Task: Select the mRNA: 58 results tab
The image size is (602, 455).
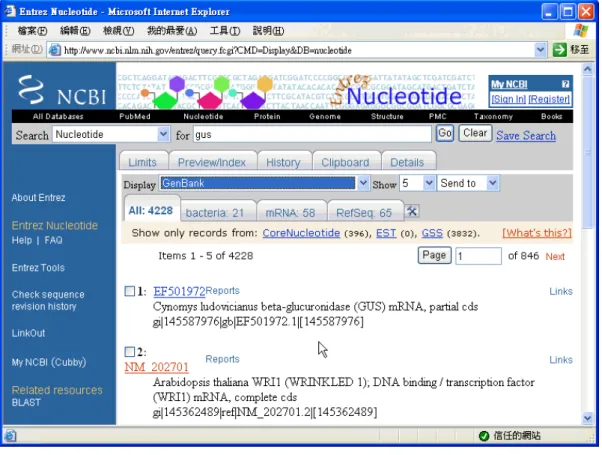Action: click(x=290, y=212)
